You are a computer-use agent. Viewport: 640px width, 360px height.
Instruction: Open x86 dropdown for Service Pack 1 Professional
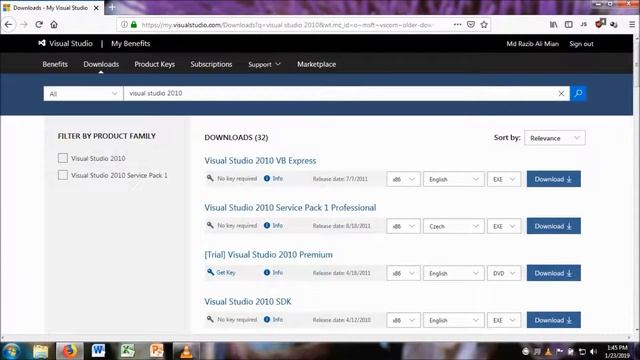(403, 226)
